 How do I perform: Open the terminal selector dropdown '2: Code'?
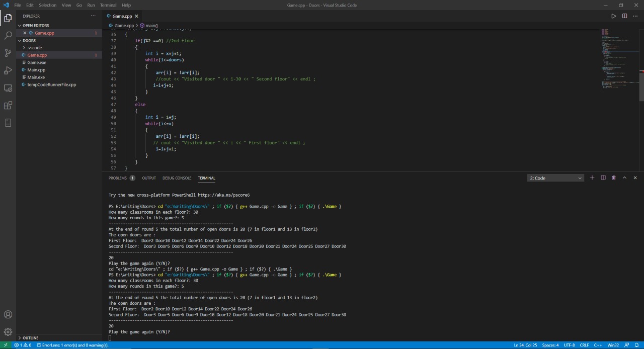point(555,178)
